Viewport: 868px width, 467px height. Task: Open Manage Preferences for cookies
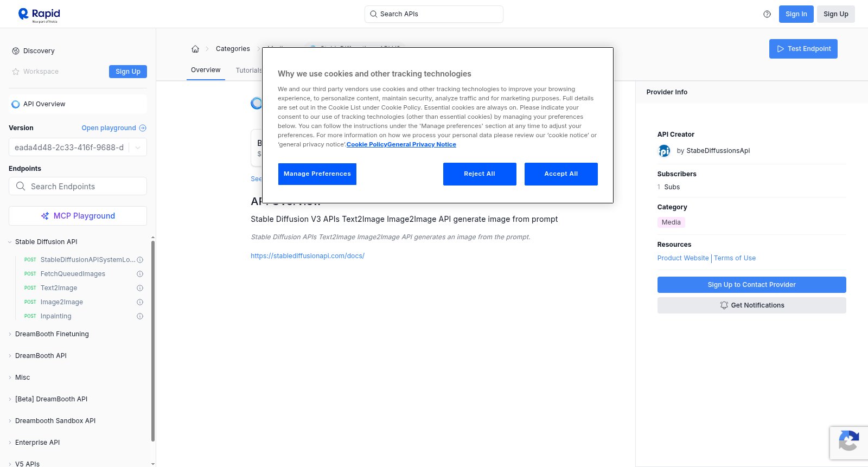pos(317,174)
